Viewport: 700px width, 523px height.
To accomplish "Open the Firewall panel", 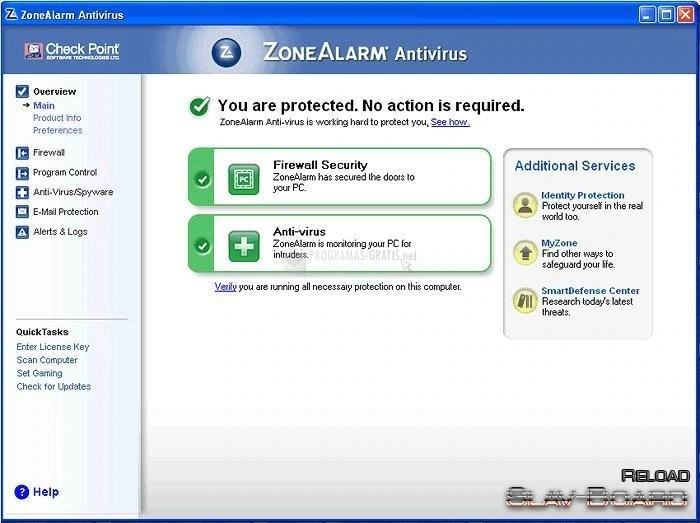I will 49,153.
